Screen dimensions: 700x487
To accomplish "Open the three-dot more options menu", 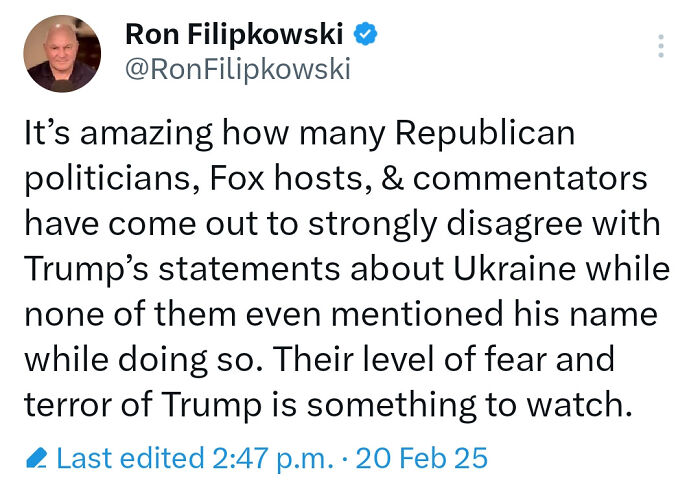I will [661, 46].
